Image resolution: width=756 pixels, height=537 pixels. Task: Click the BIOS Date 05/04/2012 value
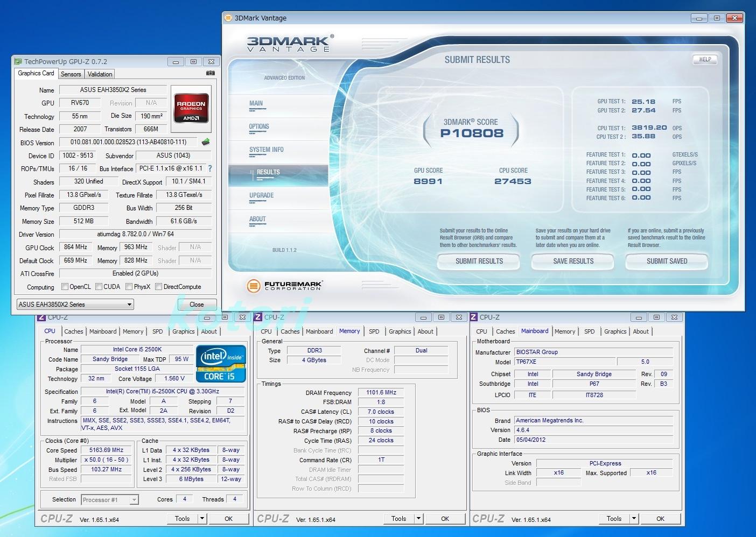[x=593, y=440]
